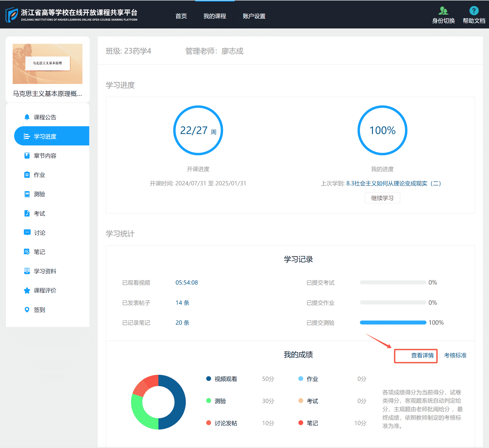Image resolution: width=489 pixels, height=448 pixels.
Task: Click the 继续学习 button
Action: click(382, 198)
